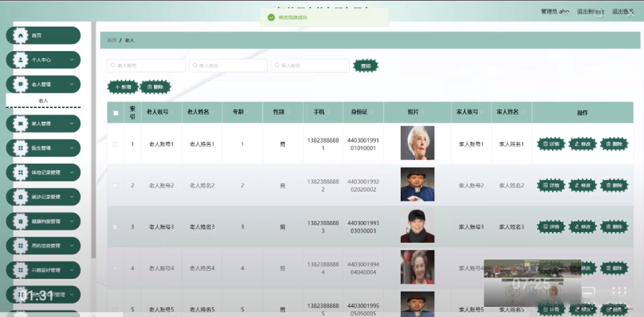Sort table by 身份证 column arrows
644x317 pixels.
(372, 112)
